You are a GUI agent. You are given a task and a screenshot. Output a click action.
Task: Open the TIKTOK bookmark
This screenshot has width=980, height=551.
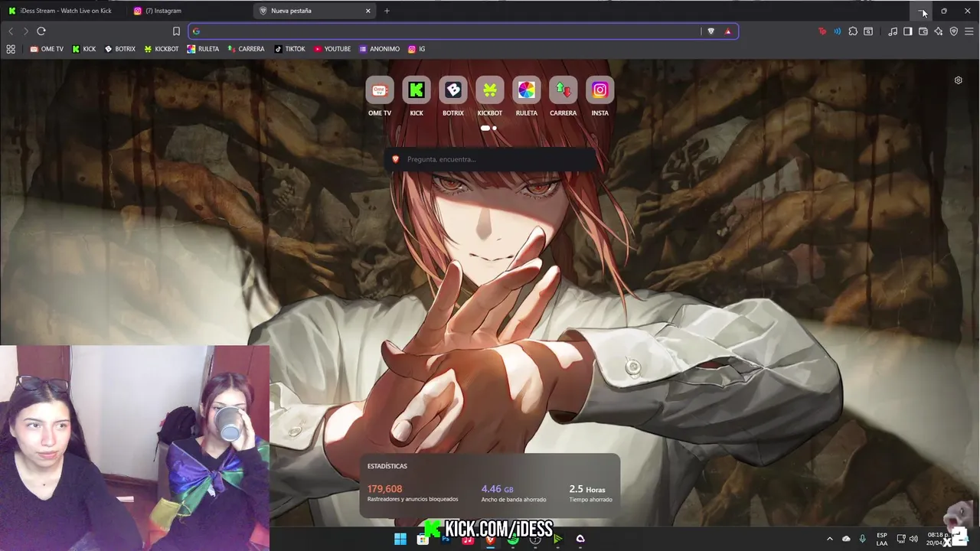(290, 49)
